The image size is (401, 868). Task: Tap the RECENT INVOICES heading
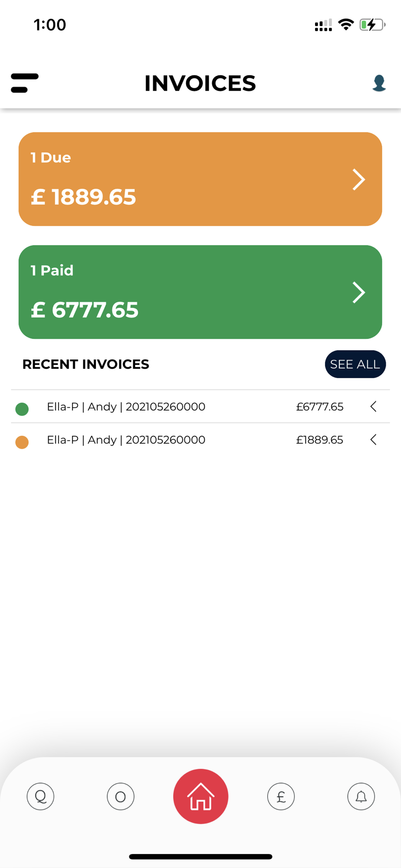85,364
